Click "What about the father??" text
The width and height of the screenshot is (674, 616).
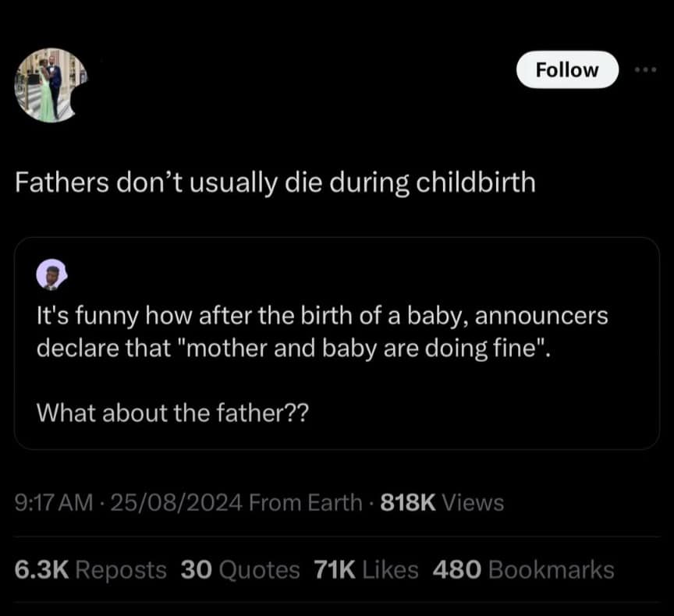[172, 412]
